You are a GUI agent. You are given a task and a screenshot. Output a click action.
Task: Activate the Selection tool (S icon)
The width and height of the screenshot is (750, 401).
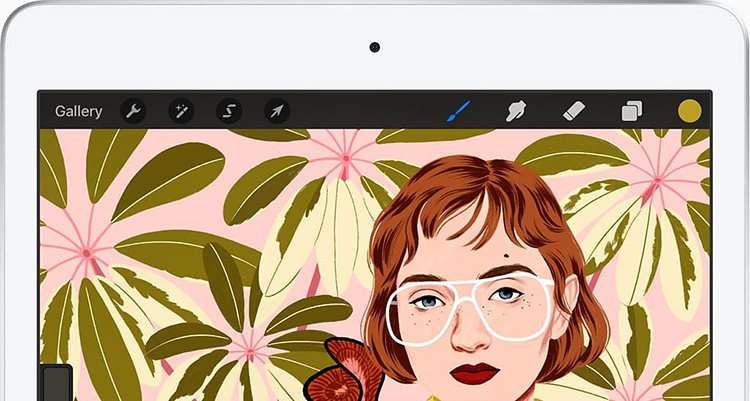(229, 111)
